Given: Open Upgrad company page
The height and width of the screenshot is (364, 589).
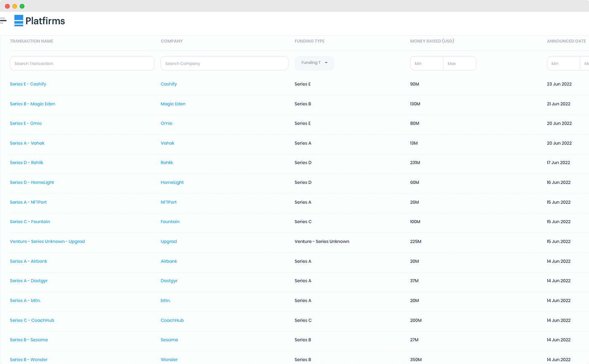Looking at the screenshot, I should pos(169,241).
